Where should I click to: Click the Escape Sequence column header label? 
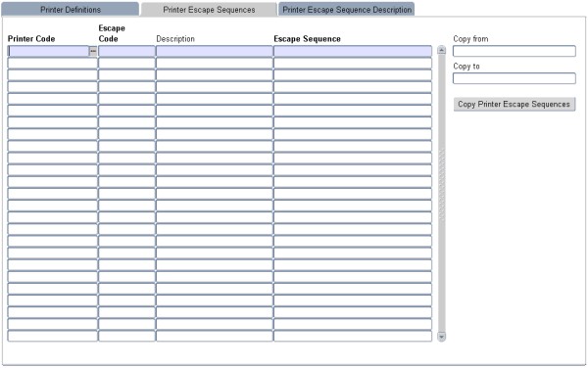307,39
